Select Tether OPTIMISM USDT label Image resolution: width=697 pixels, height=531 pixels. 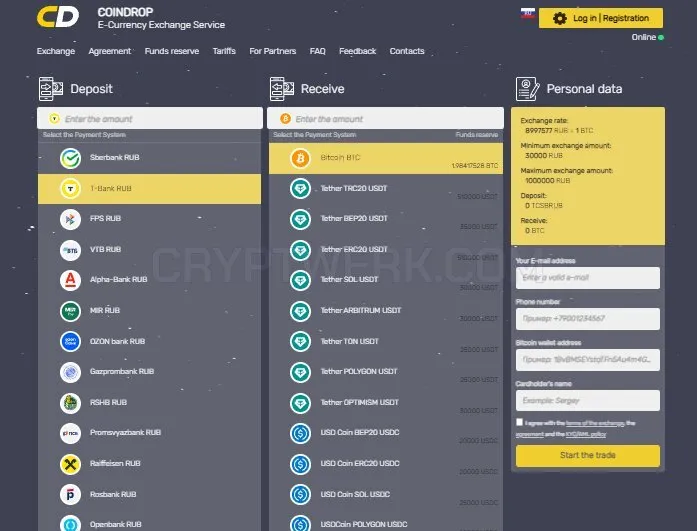point(360,403)
